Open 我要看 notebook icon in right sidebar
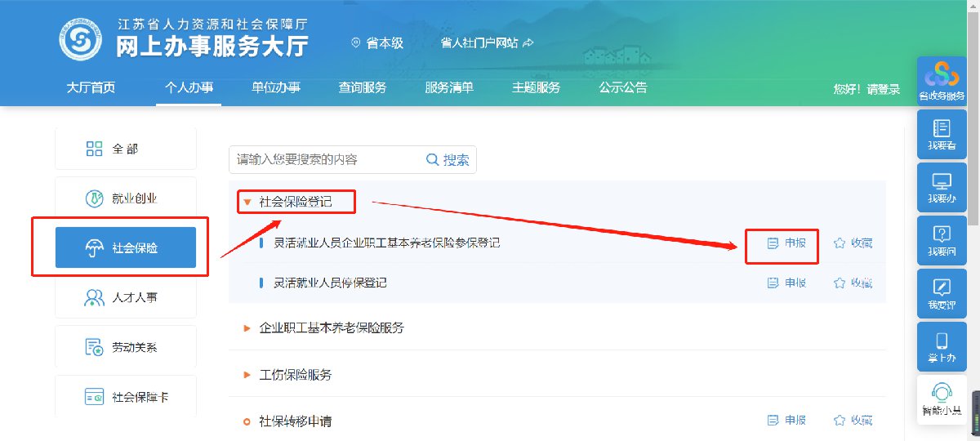The image size is (980, 441). (x=942, y=128)
